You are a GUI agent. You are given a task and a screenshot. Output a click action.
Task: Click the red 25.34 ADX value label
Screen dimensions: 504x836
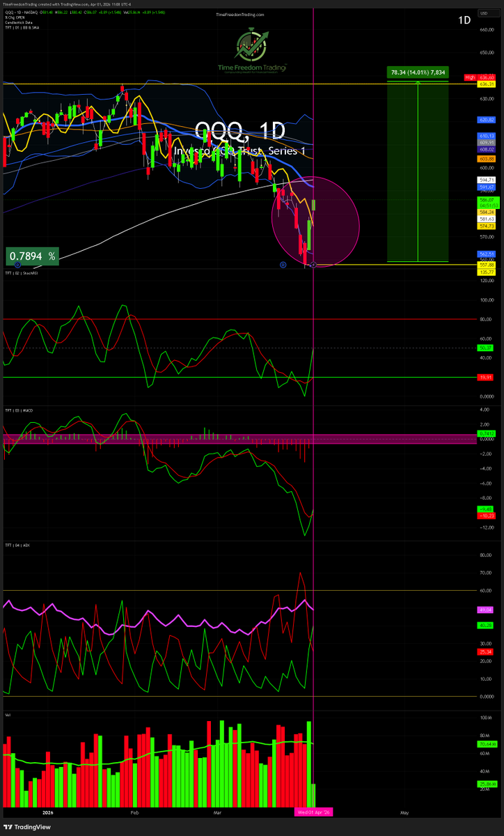coord(486,652)
